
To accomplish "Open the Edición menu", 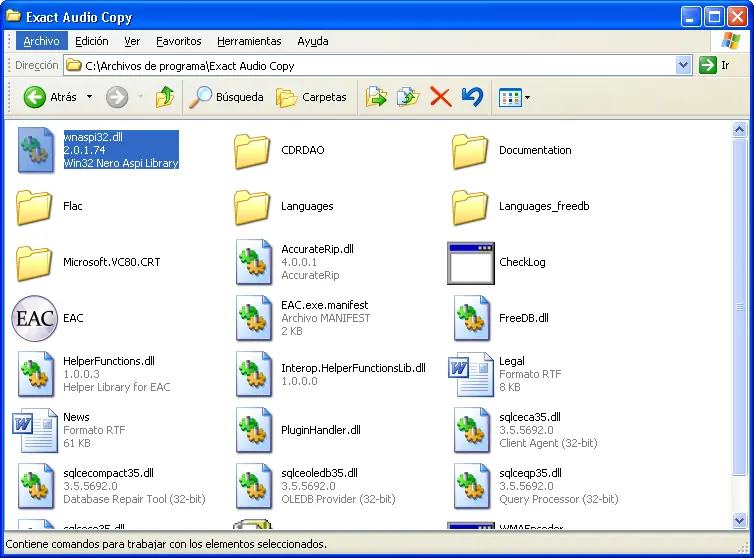I will (91, 41).
